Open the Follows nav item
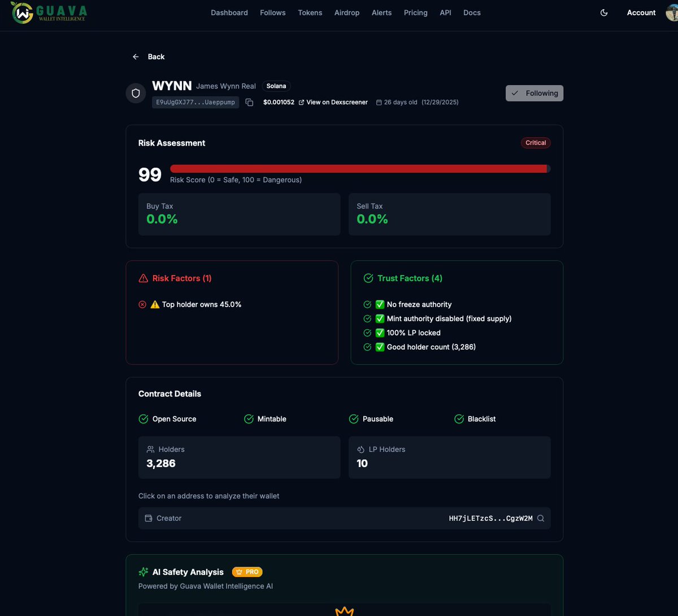 (x=273, y=12)
